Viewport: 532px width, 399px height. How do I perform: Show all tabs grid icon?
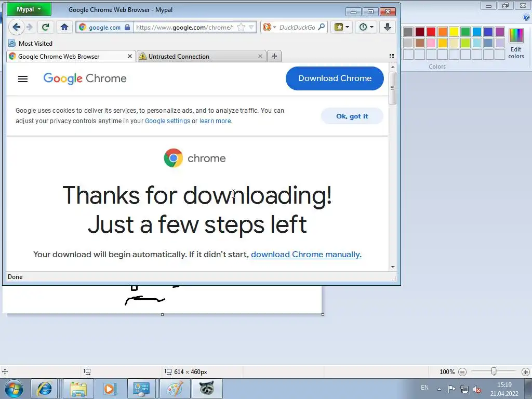pyautogui.click(x=392, y=56)
